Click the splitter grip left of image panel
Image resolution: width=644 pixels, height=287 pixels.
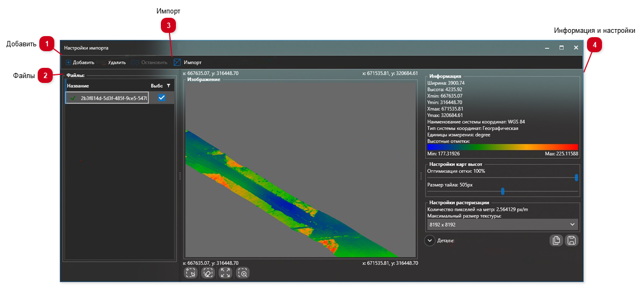[x=180, y=176]
